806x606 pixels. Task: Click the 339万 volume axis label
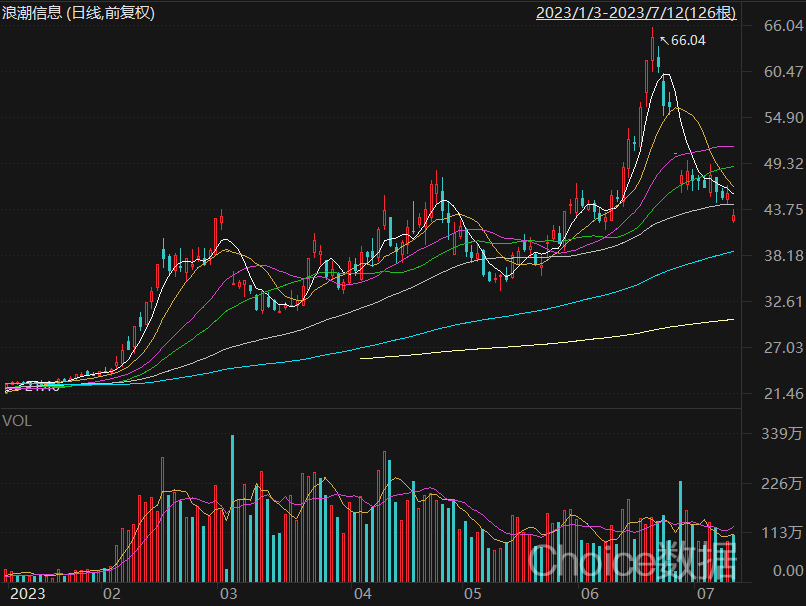pos(781,434)
